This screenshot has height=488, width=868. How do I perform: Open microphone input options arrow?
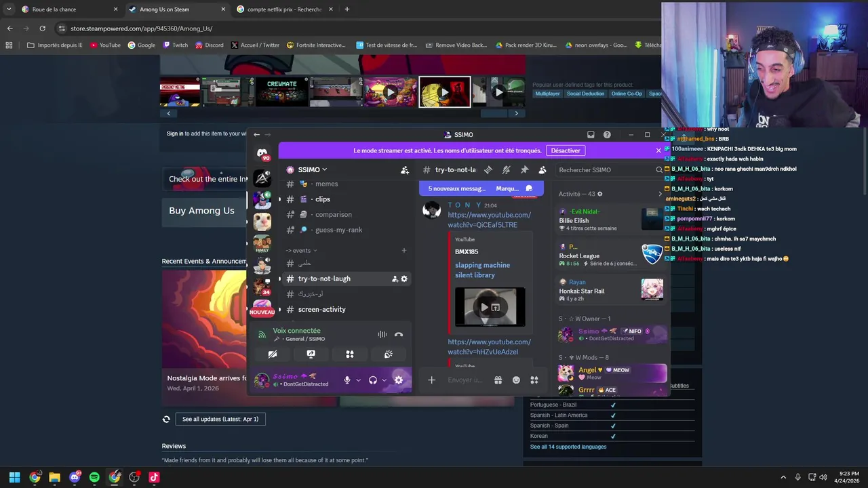click(358, 380)
